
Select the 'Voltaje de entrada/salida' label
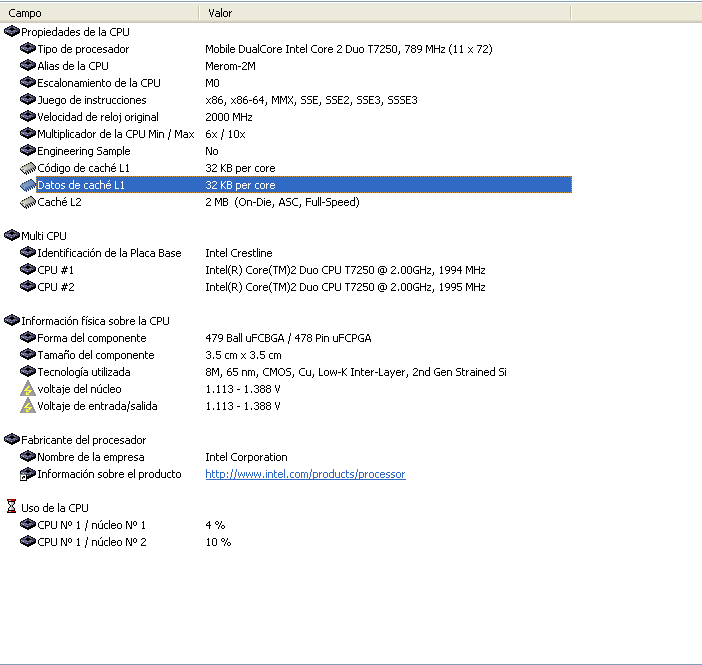[97, 406]
